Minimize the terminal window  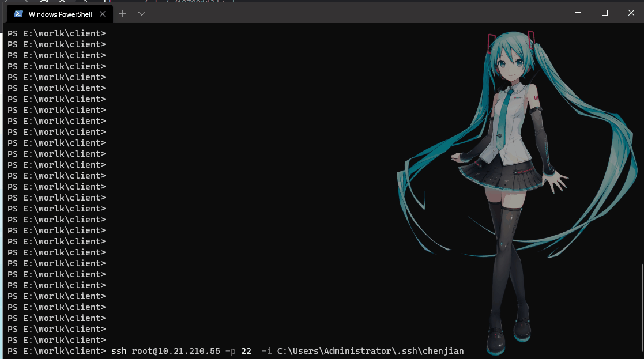click(578, 13)
